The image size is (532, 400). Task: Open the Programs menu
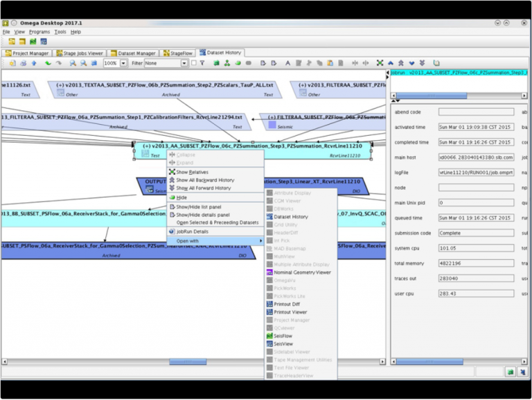39,32
